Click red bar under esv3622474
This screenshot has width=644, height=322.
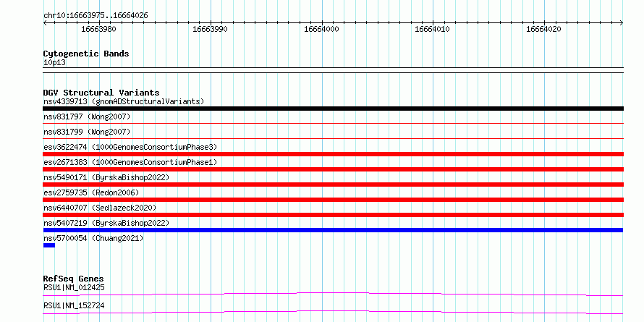[333, 154]
